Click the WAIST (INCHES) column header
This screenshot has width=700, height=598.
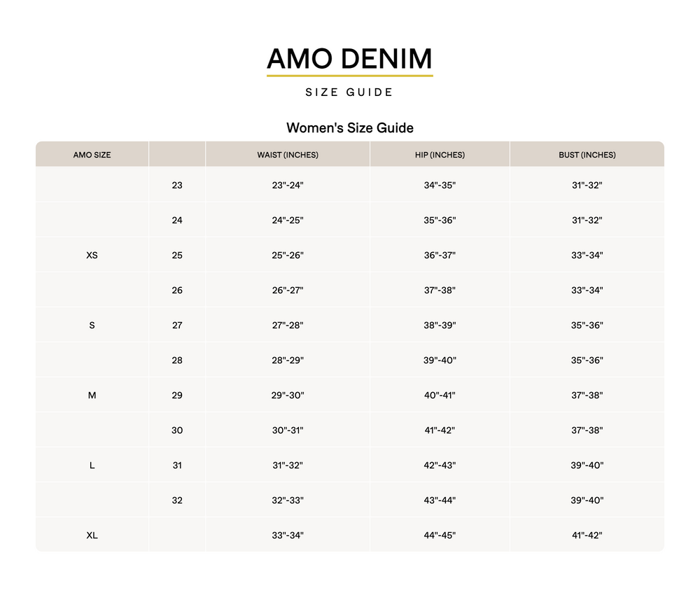[288, 155]
